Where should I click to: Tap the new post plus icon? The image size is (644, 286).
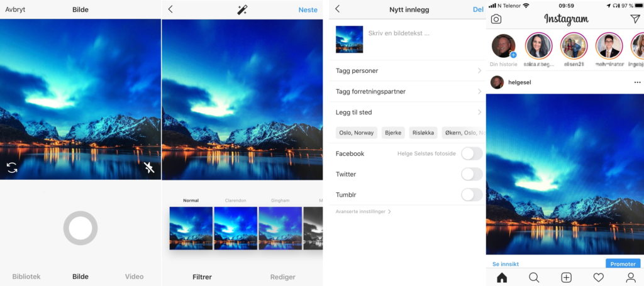[566, 277]
